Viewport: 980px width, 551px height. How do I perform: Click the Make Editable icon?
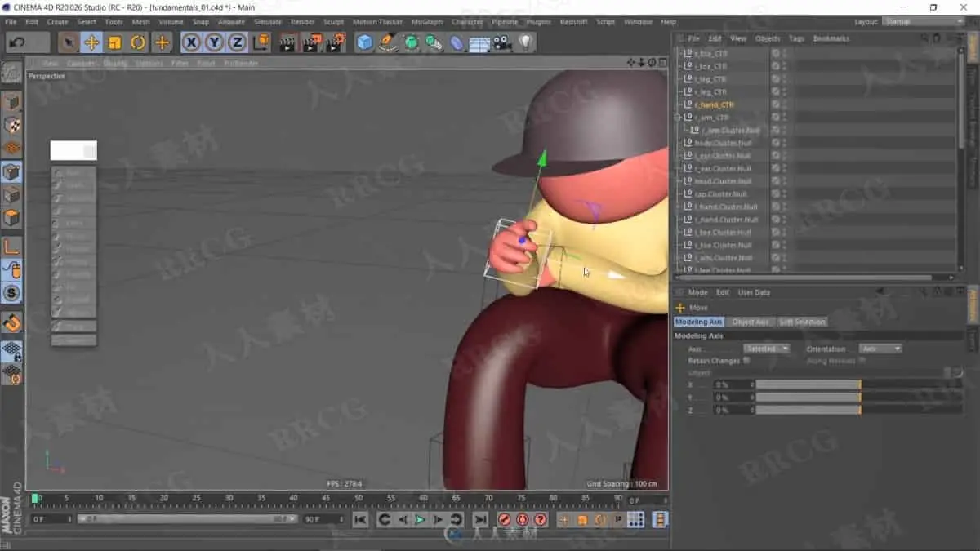coord(11,73)
